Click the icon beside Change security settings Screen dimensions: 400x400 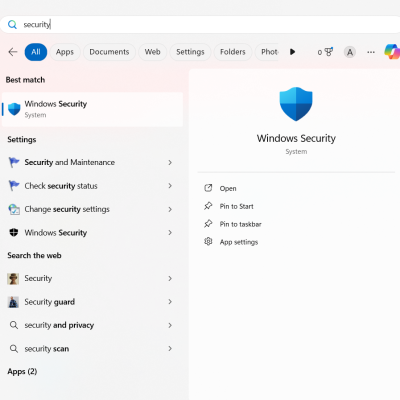[14, 209]
